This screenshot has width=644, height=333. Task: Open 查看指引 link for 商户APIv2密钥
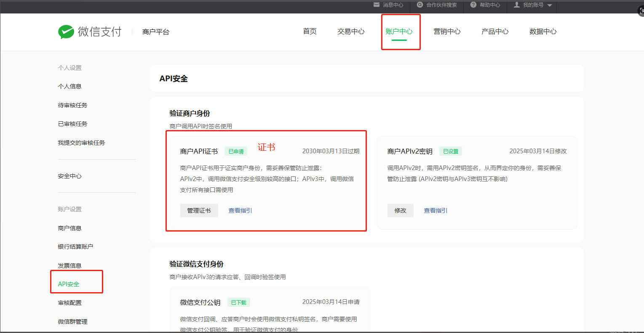[436, 210]
